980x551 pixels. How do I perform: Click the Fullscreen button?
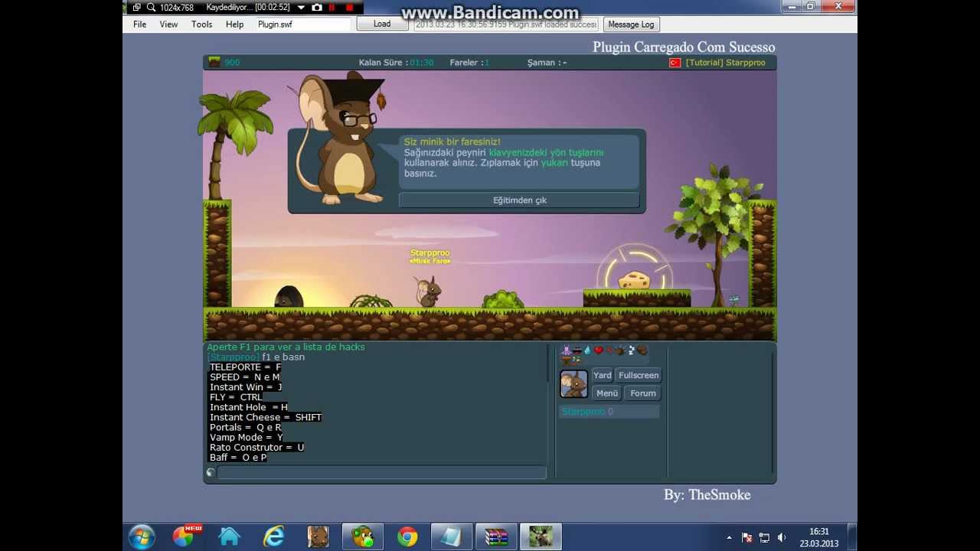tap(639, 375)
